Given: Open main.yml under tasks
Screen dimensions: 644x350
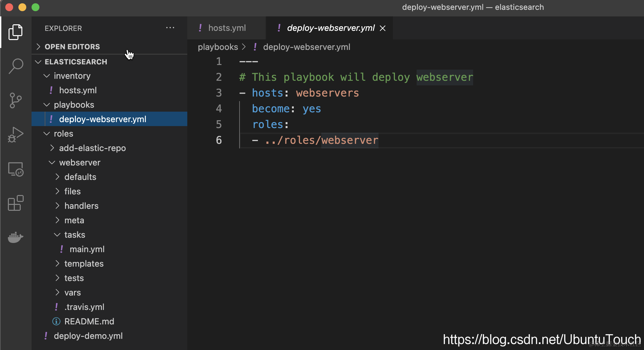Looking at the screenshot, I should (109, 249).
